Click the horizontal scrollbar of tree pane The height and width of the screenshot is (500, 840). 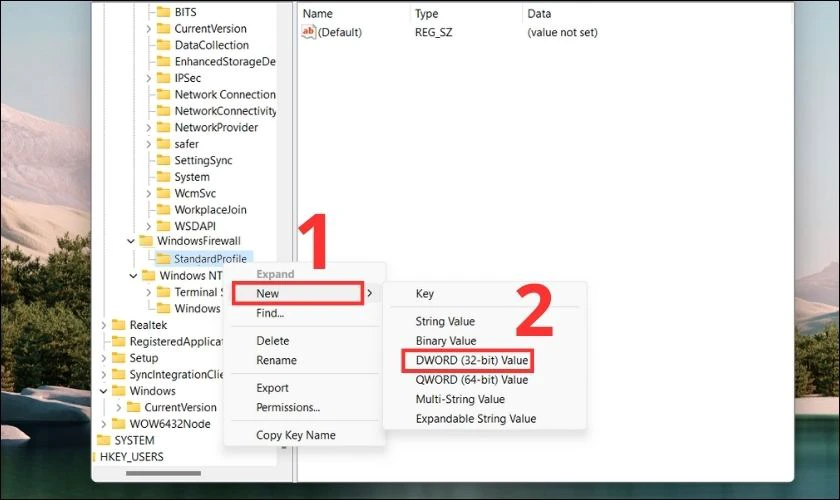[x=163, y=473]
